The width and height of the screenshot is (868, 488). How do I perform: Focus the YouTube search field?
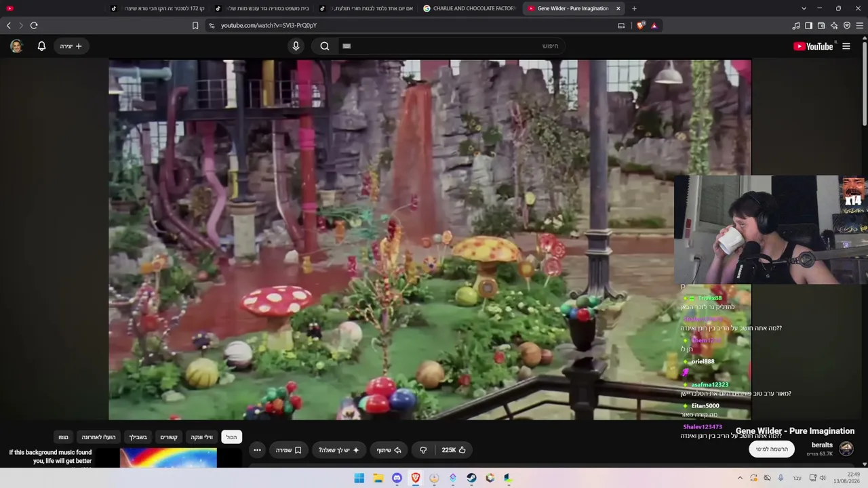(451, 46)
